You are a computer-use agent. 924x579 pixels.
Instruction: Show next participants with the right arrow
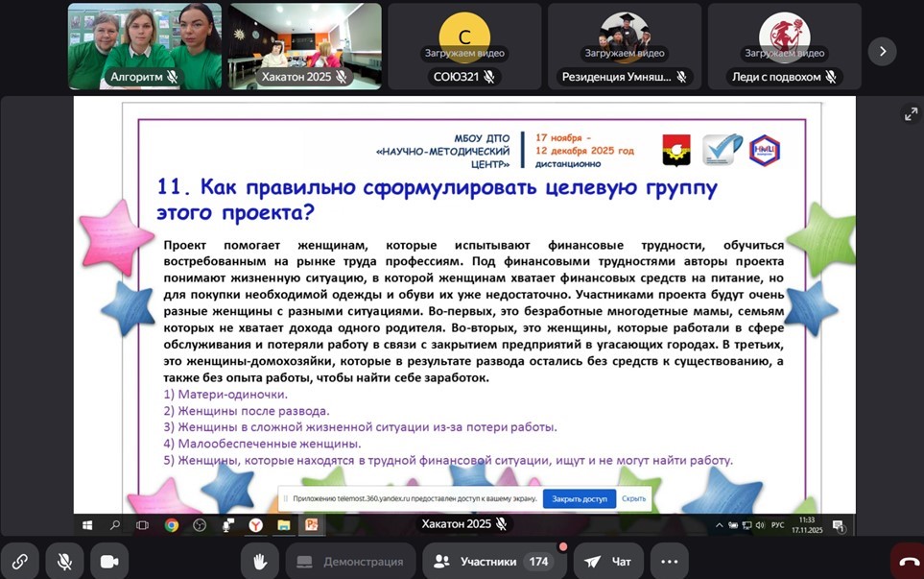[x=882, y=51]
